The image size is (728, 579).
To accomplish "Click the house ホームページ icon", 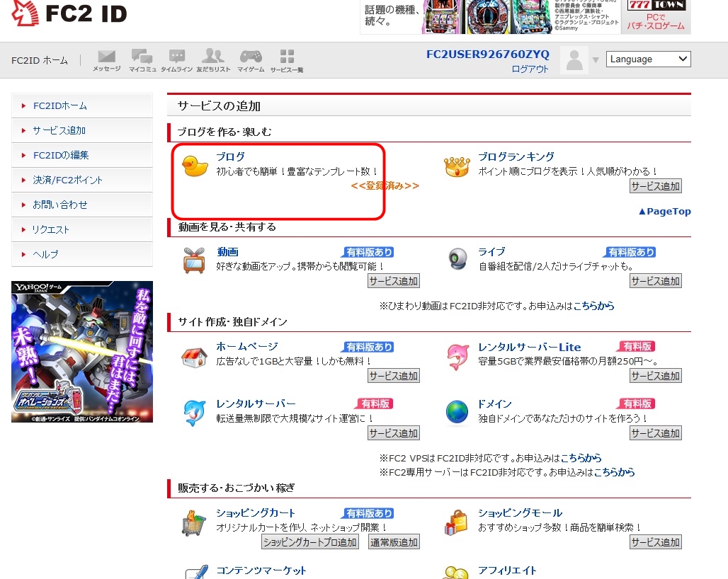I will [x=194, y=357].
